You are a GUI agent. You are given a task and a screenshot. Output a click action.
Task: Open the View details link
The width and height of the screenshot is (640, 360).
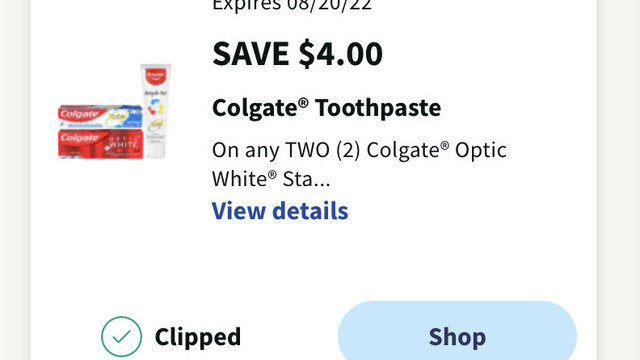(x=280, y=211)
